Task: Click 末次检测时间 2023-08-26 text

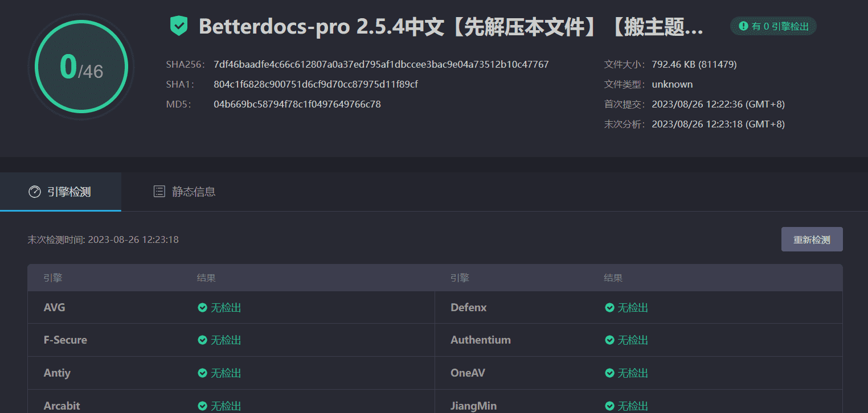Action: click(103, 239)
